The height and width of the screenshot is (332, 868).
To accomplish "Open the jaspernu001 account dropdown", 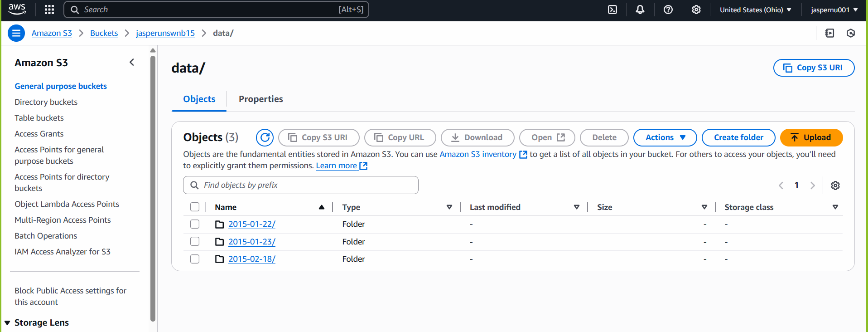I will pos(834,10).
